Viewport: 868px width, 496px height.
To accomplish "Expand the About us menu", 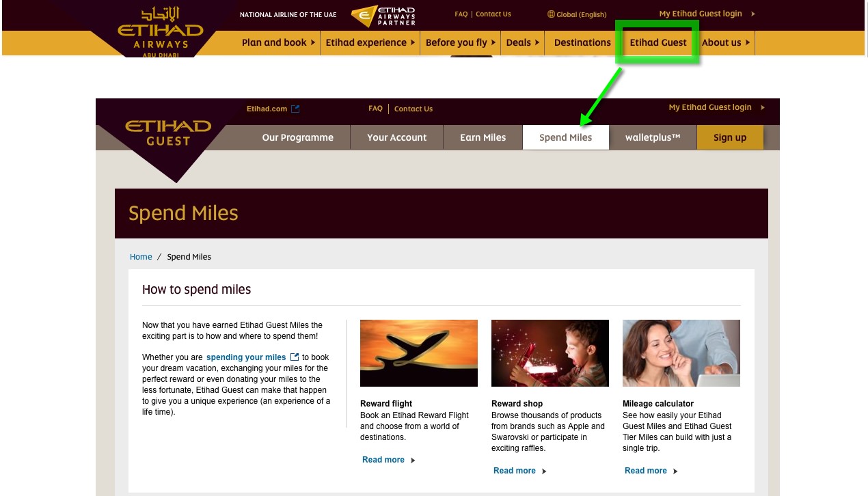I will pyautogui.click(x=726, y=42).
